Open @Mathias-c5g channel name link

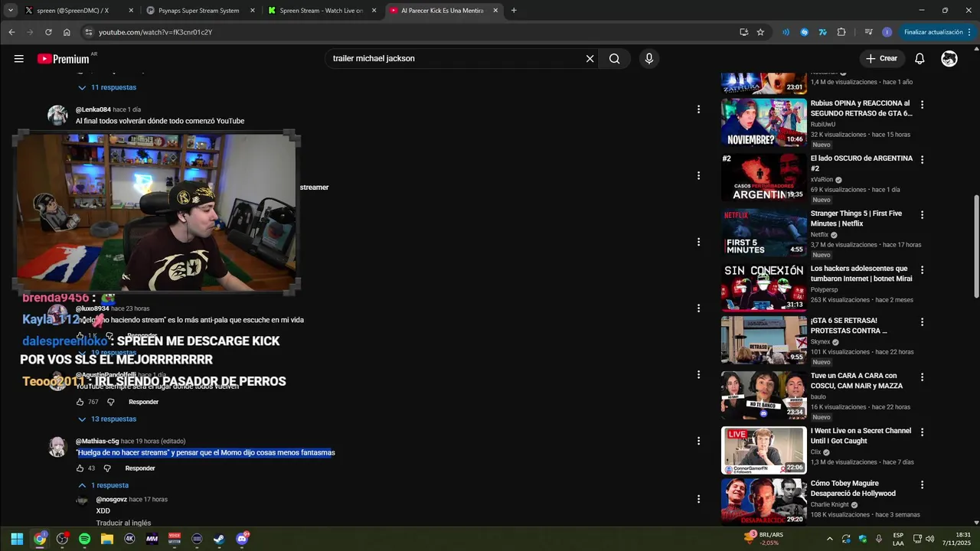coord(97,442)
